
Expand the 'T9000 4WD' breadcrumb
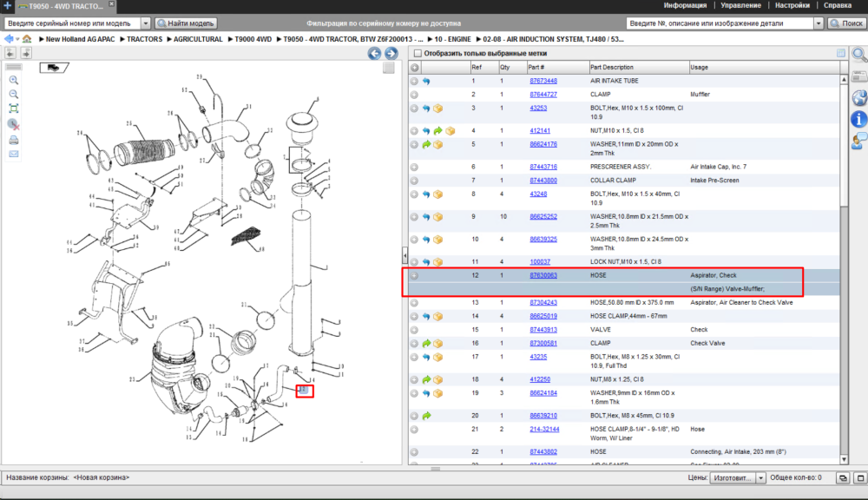pos(230,39)
